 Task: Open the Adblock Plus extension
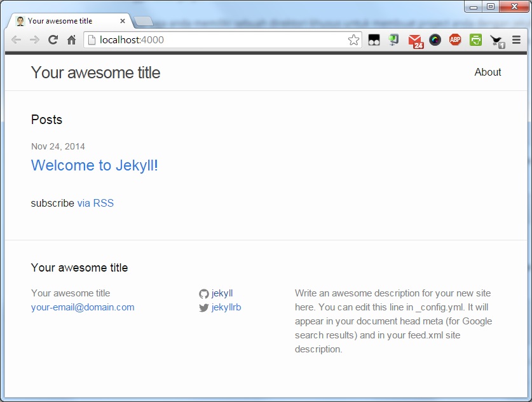[455, 40]
